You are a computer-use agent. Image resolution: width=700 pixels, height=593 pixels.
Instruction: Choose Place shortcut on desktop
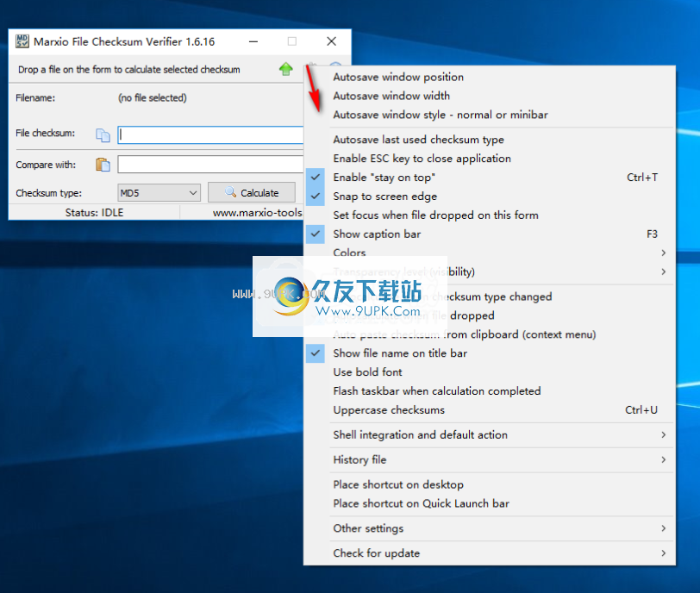[490, 484]
